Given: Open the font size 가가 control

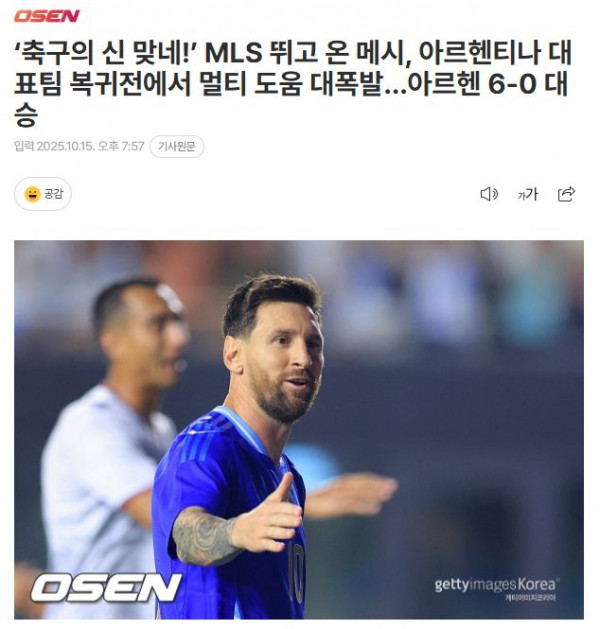Looking at the screenshot, I should (527, 194).
